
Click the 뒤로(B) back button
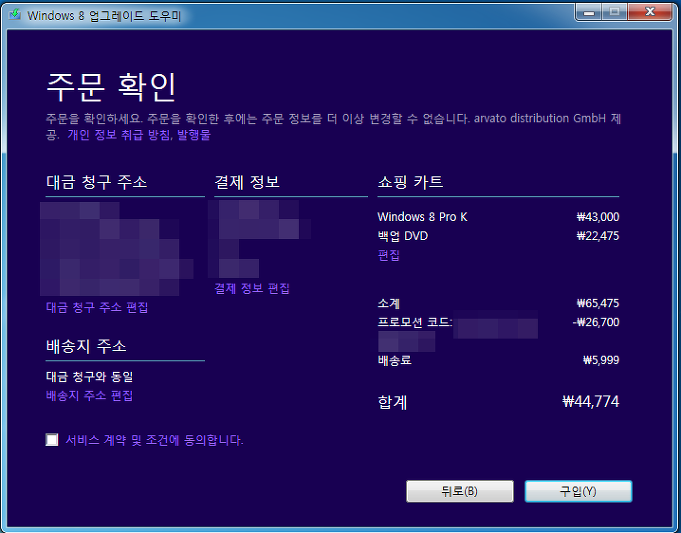[x=460, y=491]
